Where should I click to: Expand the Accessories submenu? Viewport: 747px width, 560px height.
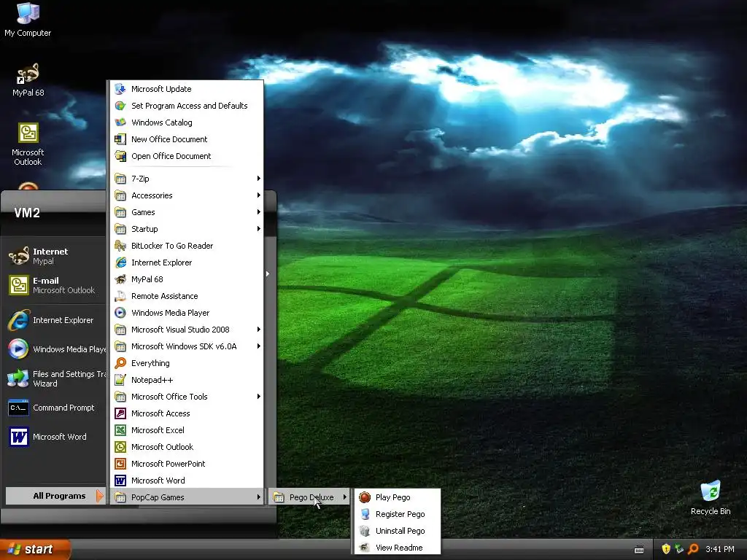pos(187,195)
